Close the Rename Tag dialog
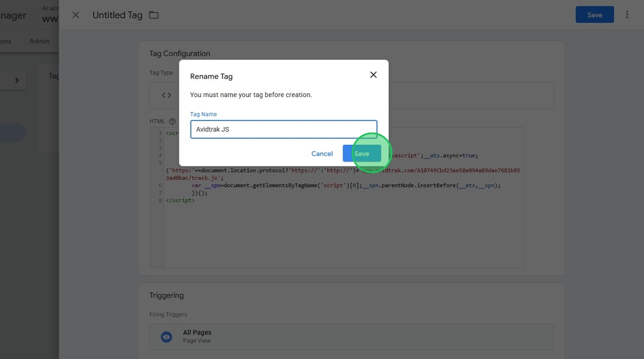This screenshot has height=359, width=644. (373, 75)
